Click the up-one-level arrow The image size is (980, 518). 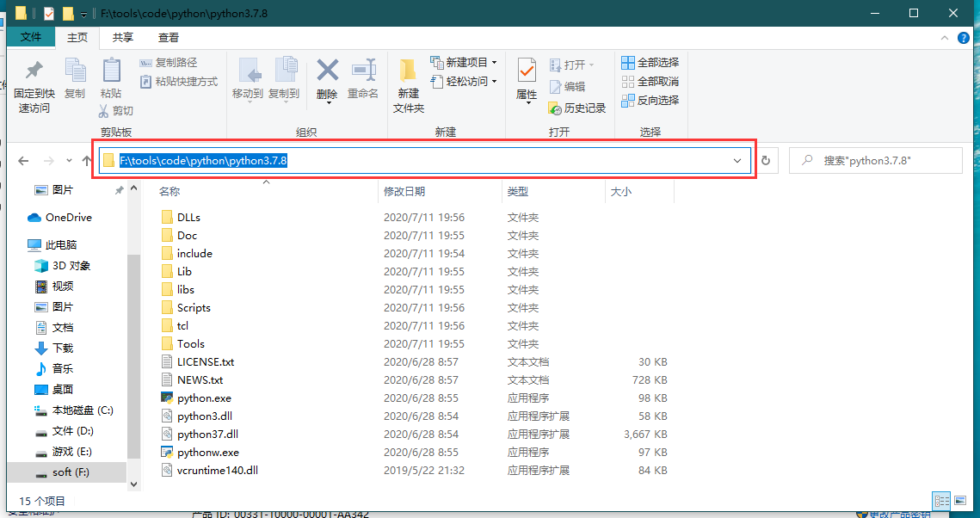87,161
